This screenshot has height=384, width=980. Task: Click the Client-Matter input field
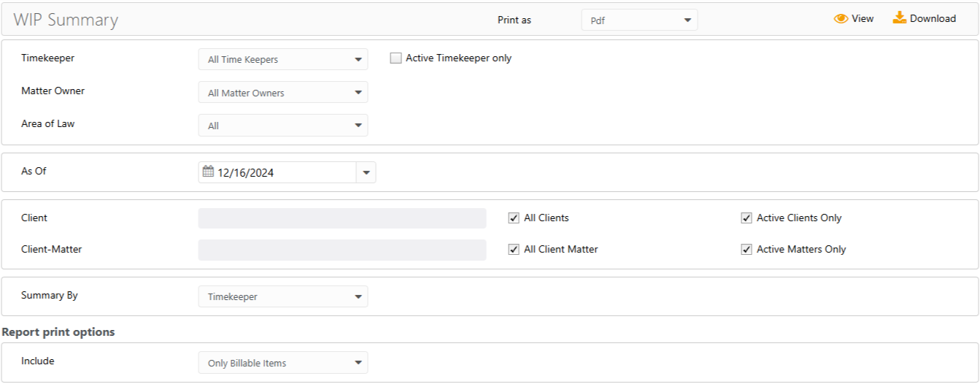(342, 250)
